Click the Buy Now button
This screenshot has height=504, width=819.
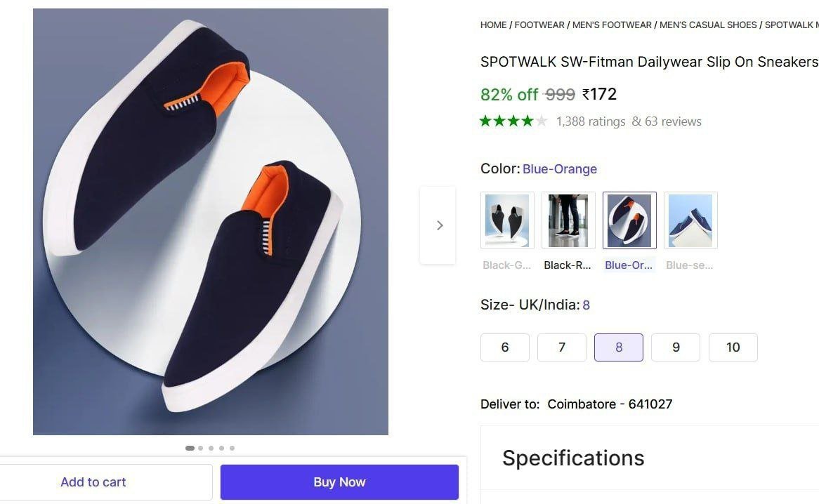(x=339, y=482)
